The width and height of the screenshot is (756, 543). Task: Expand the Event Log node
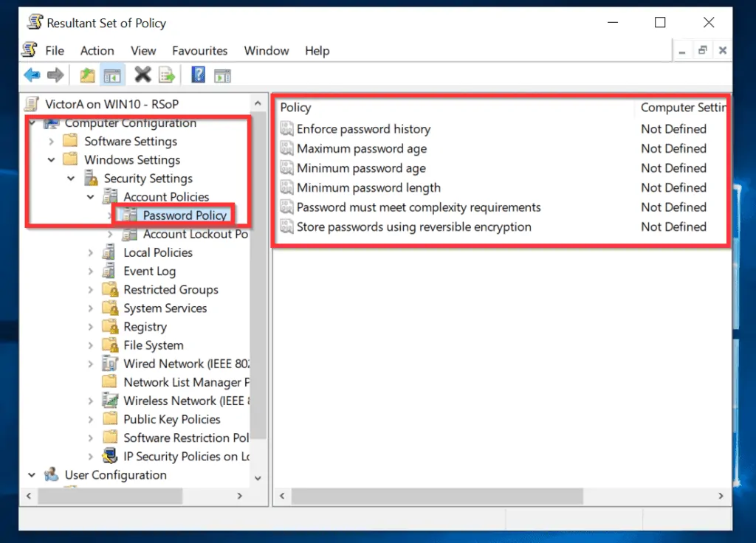pyautogui.click(x=90, y=271)
